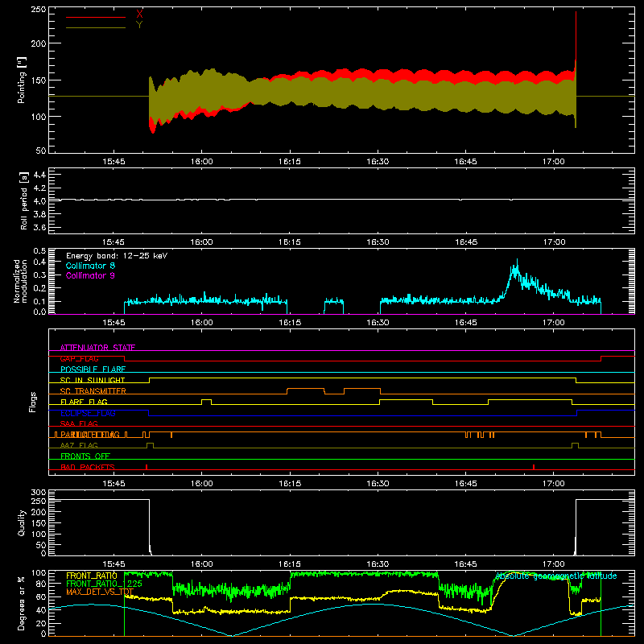Click the 4.4 tick on Roll period axis
This screenshot has height=644, width=644.
(39, 175)
